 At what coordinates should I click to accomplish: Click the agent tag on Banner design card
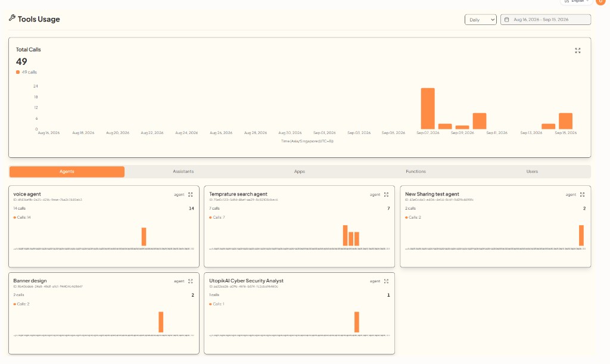(x=179, y=281)
